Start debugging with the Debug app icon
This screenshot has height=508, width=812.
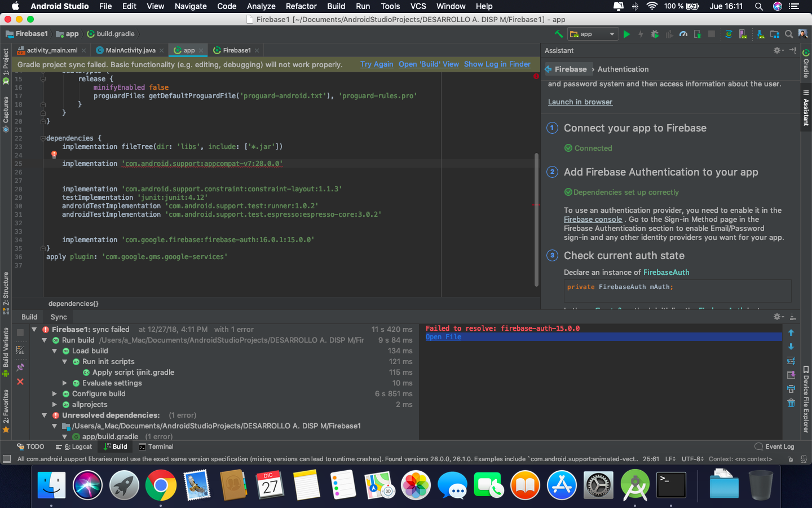pyautogui.click(x=655, y=34)
